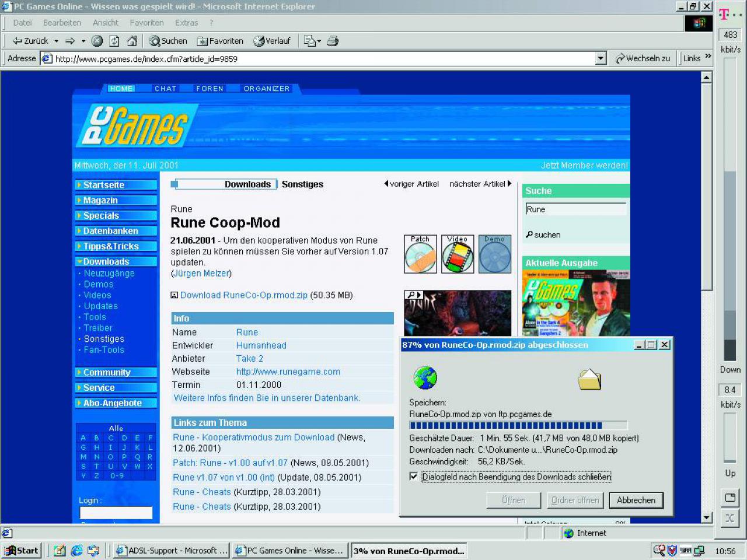Switch to ADSL-Support taskbar window
This screenshot has height=560, width=747.
pos(172,550)
